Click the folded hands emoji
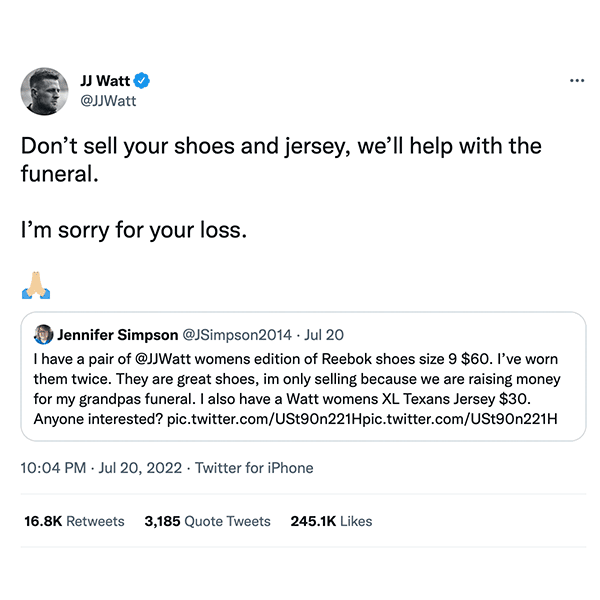The width and height of the screenshot is (600, 600). pos(36,287)
